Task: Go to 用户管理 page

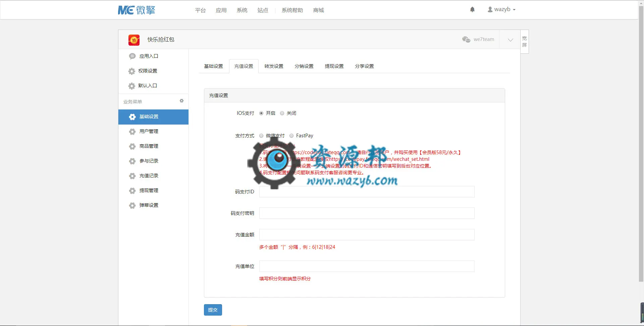Action: pos(153,132)
